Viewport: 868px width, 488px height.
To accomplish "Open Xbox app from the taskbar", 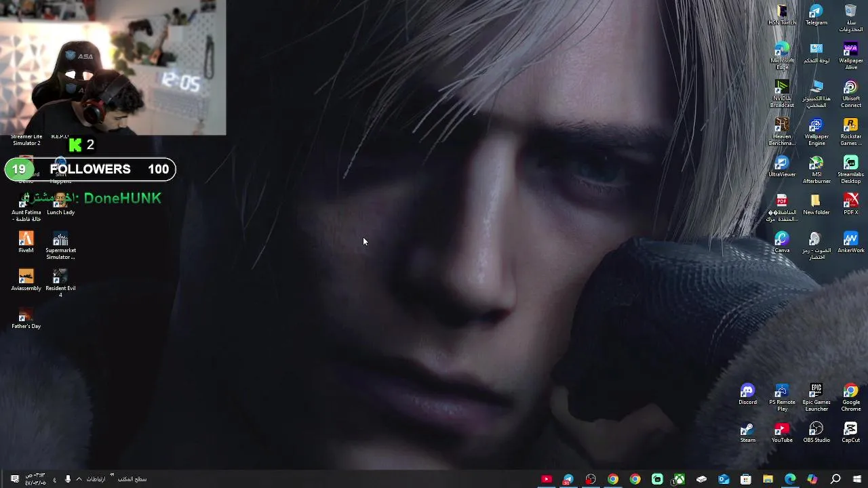I will pos(679,479).
